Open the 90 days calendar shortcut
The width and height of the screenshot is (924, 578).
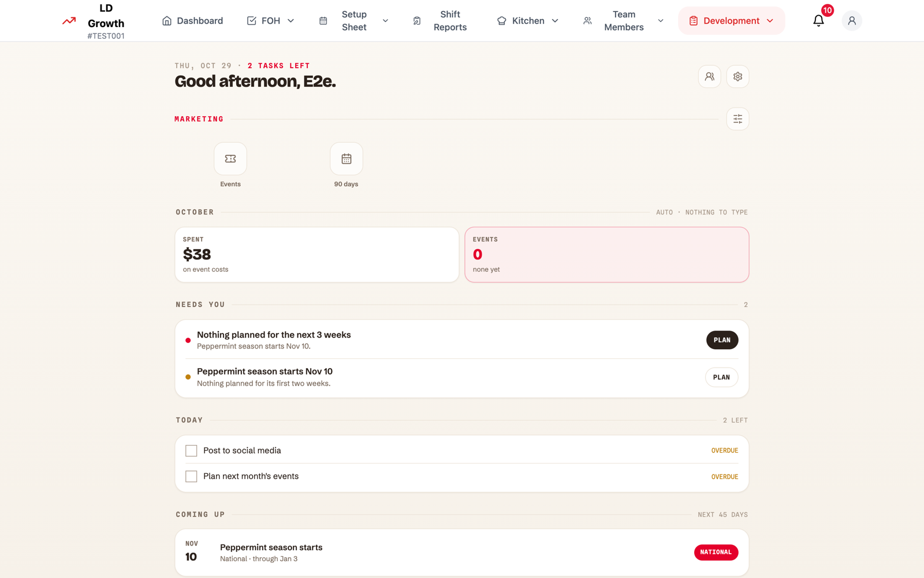[346, 159]
